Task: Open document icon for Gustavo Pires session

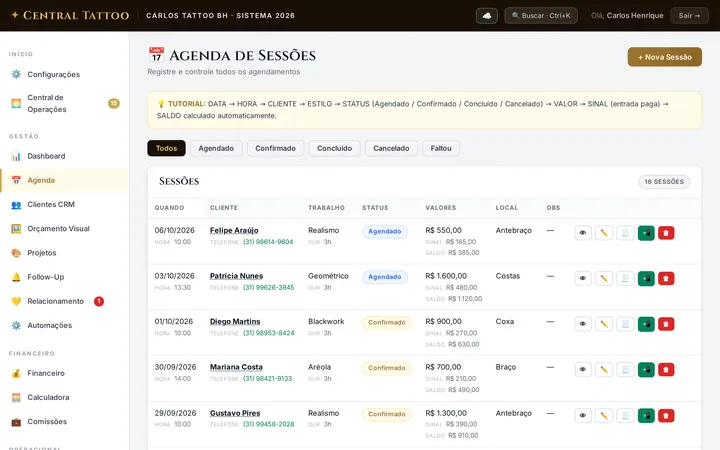Action: click(625, 416)
